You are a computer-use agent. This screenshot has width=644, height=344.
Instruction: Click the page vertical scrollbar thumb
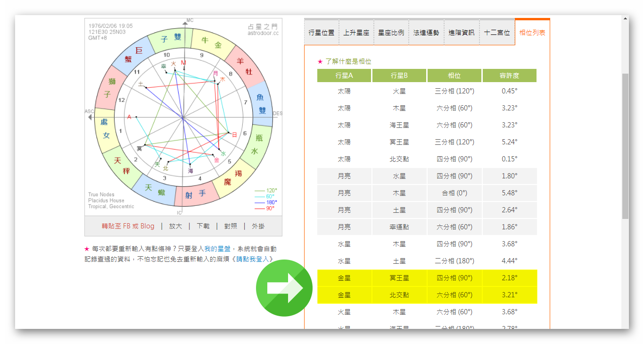625,146
